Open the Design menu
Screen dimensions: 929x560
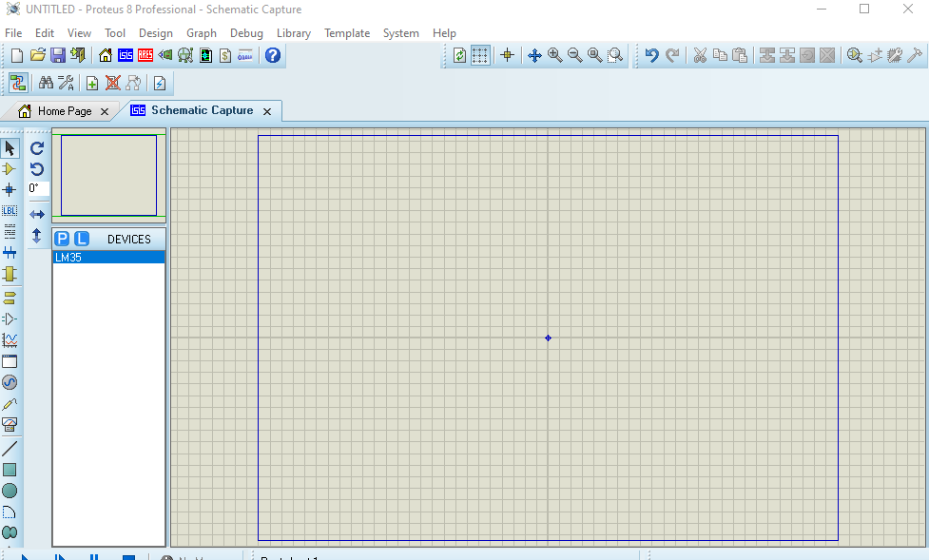click(156, 33)
